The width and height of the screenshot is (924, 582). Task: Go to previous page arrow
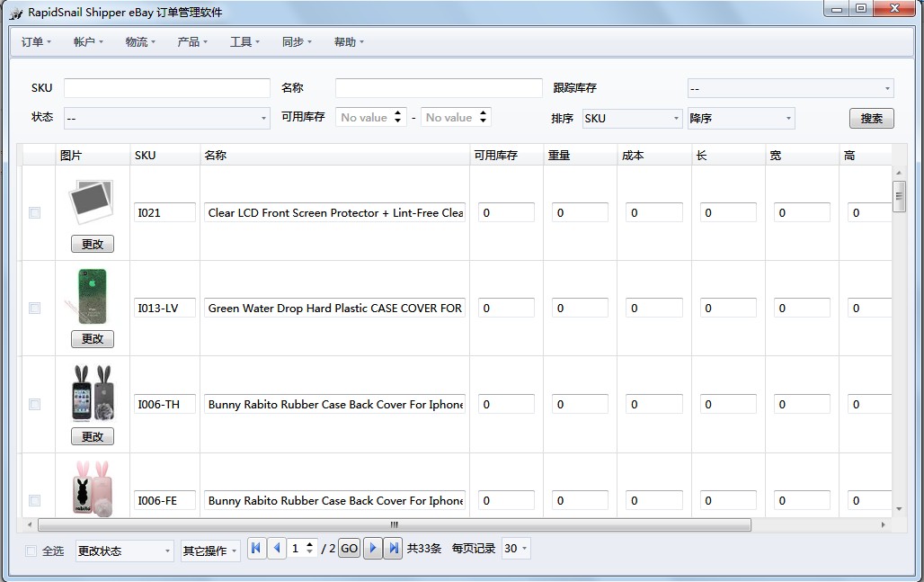(276, 549)
